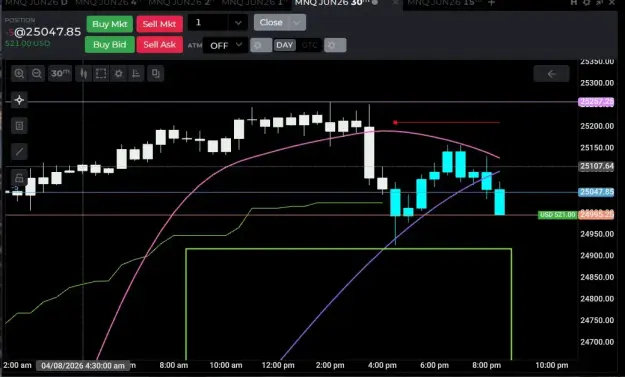This screenshot has height=377, width=625.
Task: Add a new chart tab with plus
Action: [x=491, y=3]
